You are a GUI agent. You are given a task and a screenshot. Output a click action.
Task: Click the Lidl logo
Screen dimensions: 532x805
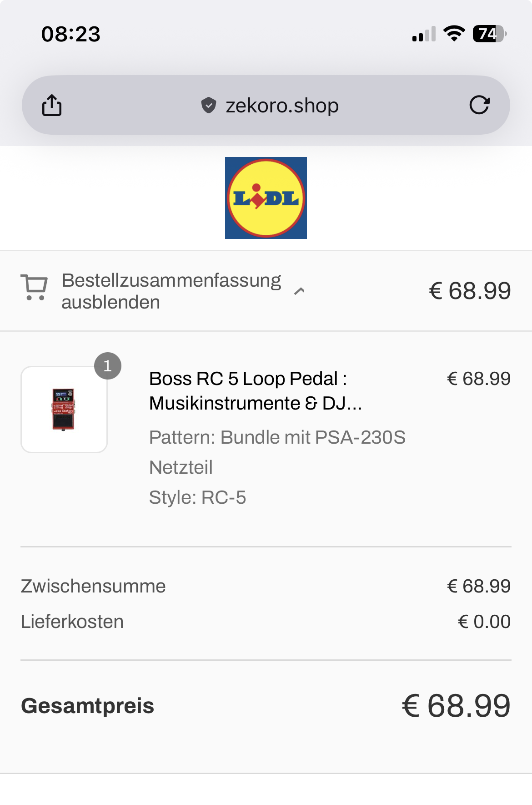[x=266, y=198]
